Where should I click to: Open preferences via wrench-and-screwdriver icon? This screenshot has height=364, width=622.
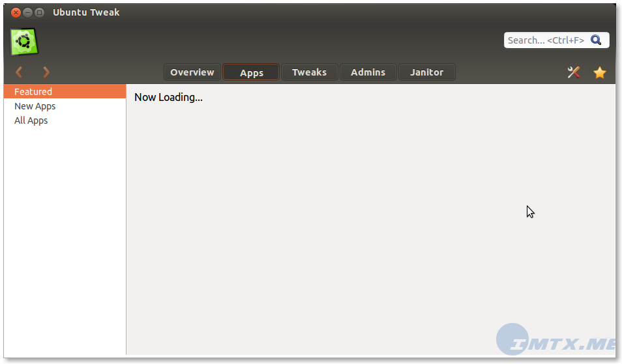coord(574,72)
